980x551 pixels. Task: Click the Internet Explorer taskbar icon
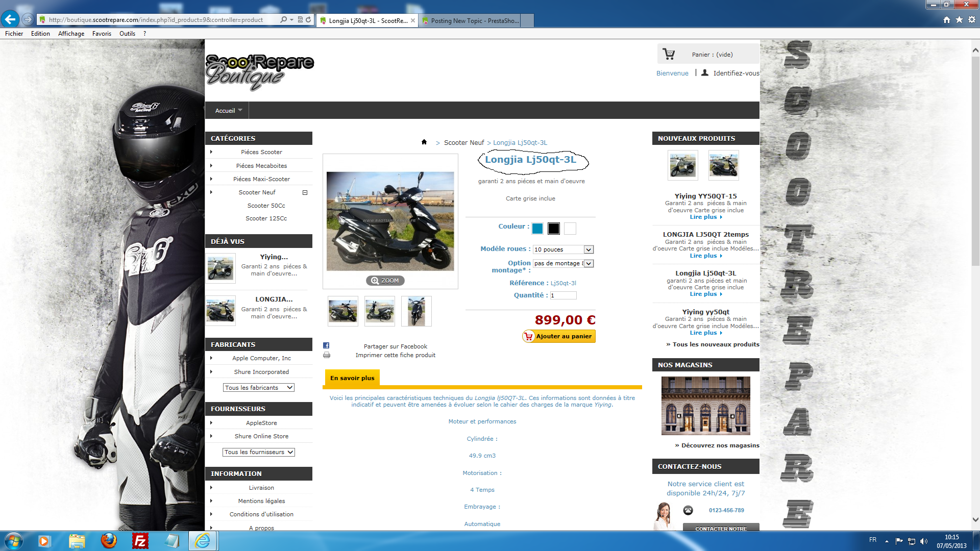coord(203,541)
